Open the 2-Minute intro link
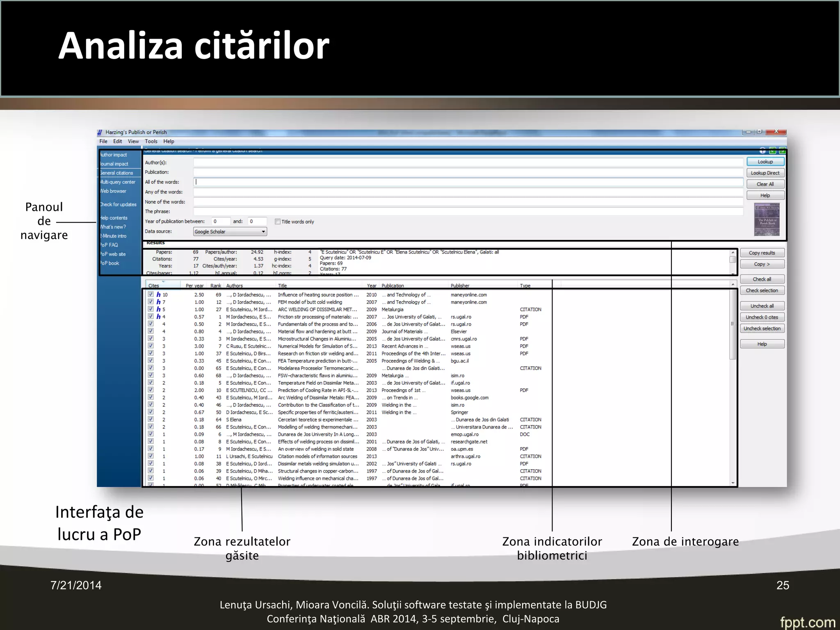The width and height of the screenshot is (840, 630). click(x=113, y=236)
